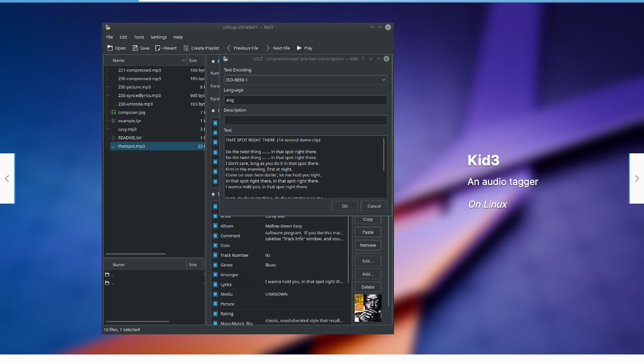Viewport: 644px width, 362px height.
Task: Click the directory list horizontal scrollbar
Action: [x=137, y=321]
